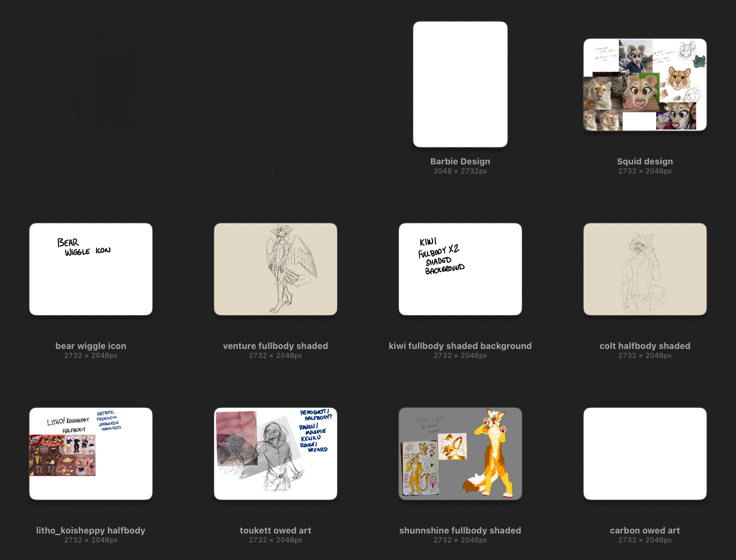The image size is (736, 560).
Task: Open the litho_koisheppy halfbody artwork thumbnail
Action: (91, 453)
